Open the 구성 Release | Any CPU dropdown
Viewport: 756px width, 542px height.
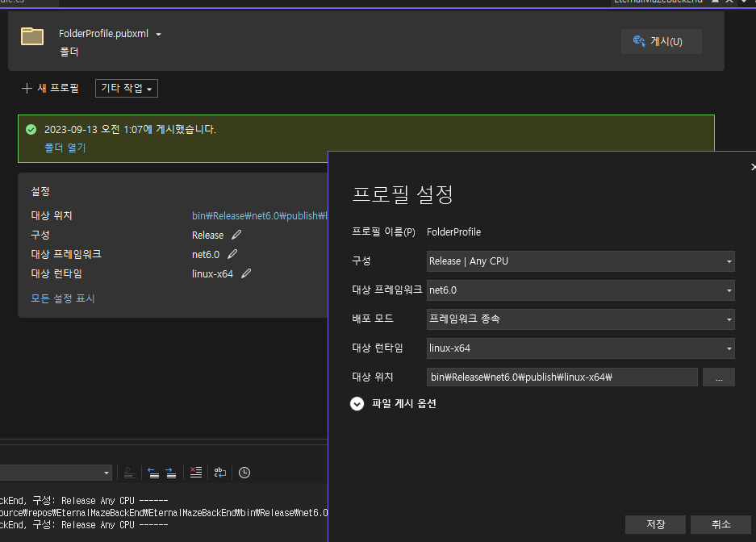click(580, 261)
